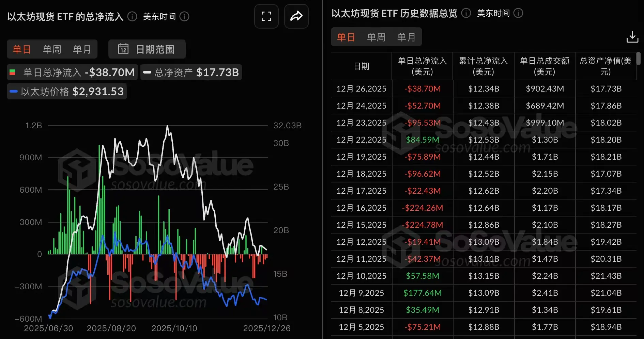Download the historical data table
The image size is (644, 339).
coord(633,36)
